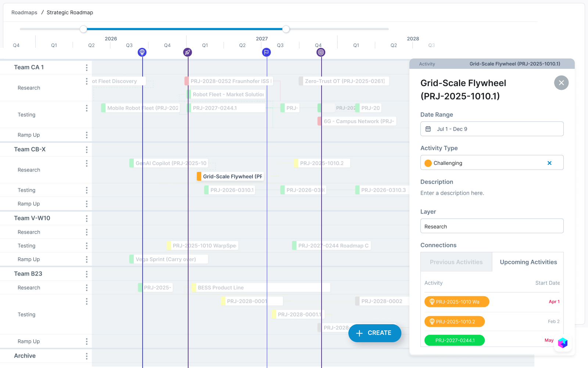The image size is (588, 368).
Task: Open Team B23 options menu
Action: (87, 274)
